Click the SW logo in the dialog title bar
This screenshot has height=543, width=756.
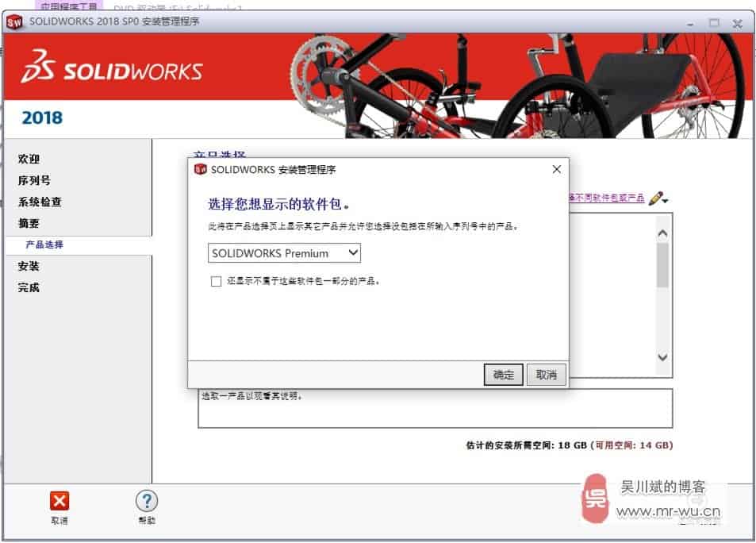(x=200, y=169)
